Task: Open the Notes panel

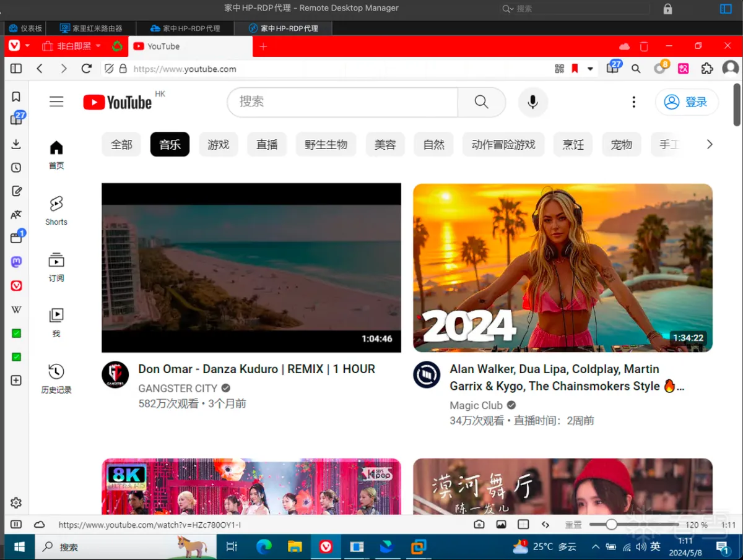Action: [x=16, y=191]
